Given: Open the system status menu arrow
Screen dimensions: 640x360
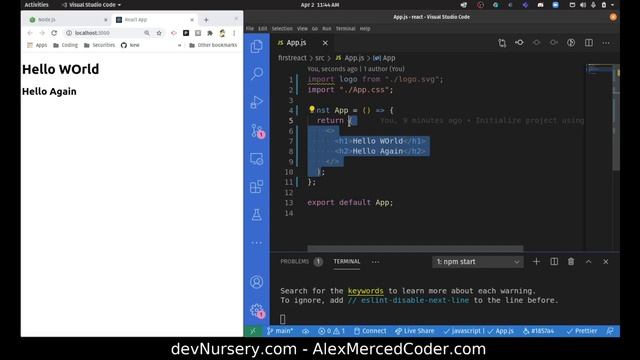Looking at the screenshot, I should click(613, 5).
